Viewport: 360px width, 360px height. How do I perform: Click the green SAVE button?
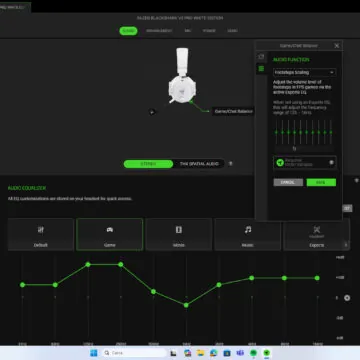321,182
